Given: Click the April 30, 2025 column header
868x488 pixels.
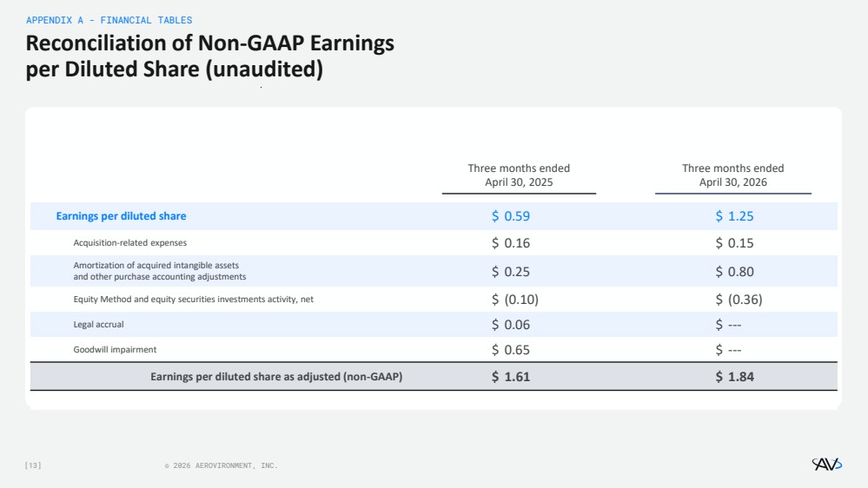Looking at the screenshot, I should (x=519, y=175).
